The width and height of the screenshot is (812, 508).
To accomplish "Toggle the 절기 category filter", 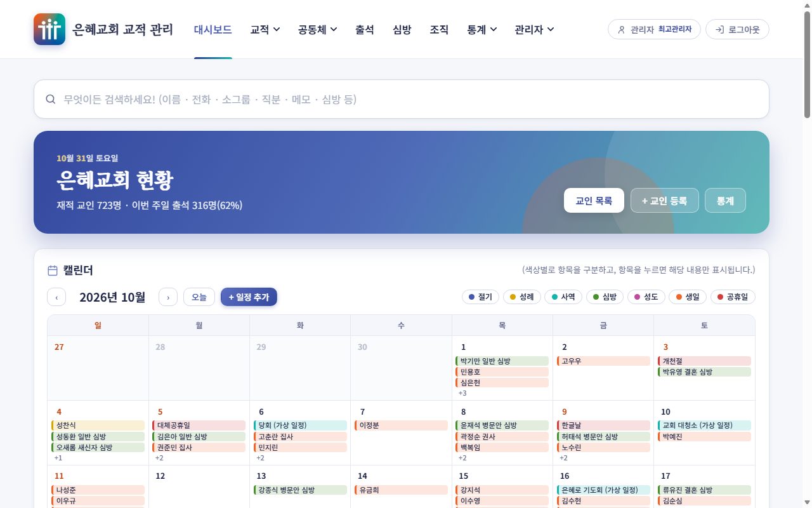I will click(x=480, y=297).
